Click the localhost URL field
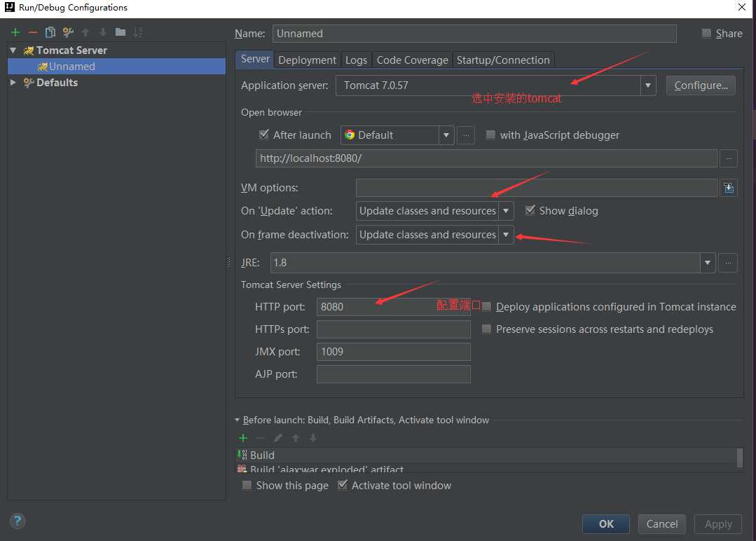Screen dimensions: 756x541 (x=486, y=158)
